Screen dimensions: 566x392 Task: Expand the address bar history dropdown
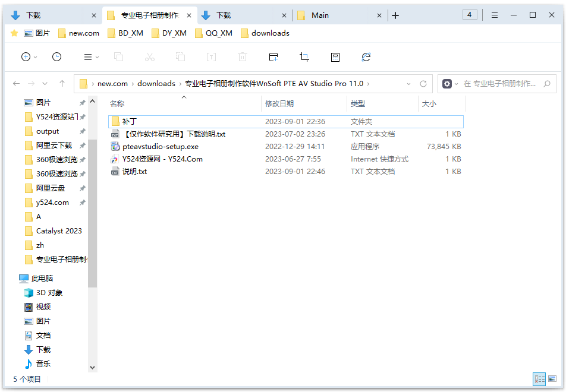click(x=408, y=84)
